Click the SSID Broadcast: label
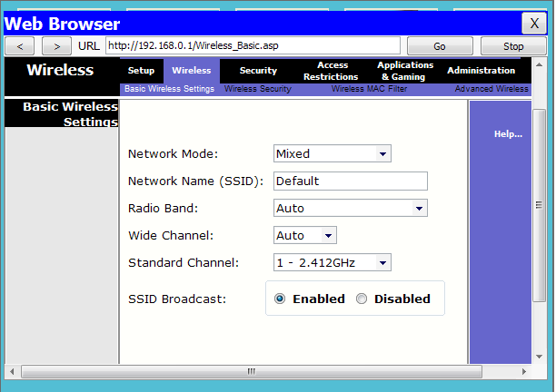The image size is (556, 392). 177,299
